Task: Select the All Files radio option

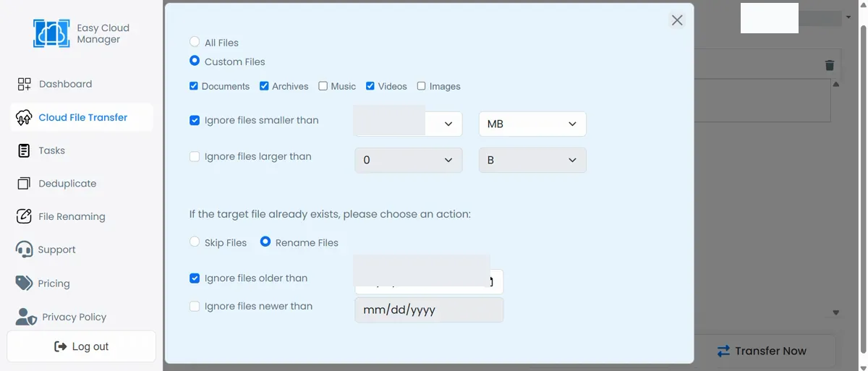Action: tap(195, 42)
